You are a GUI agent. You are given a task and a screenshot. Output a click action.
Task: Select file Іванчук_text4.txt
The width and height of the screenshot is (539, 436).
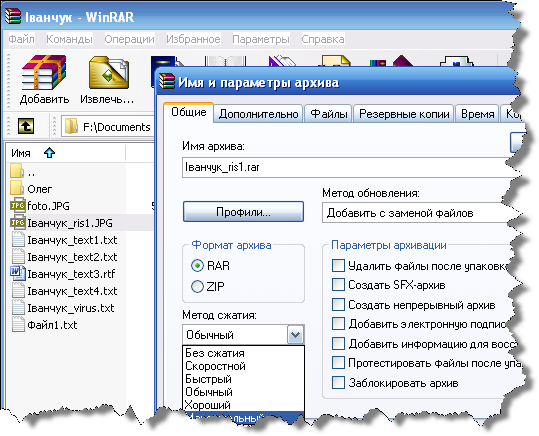72,291
